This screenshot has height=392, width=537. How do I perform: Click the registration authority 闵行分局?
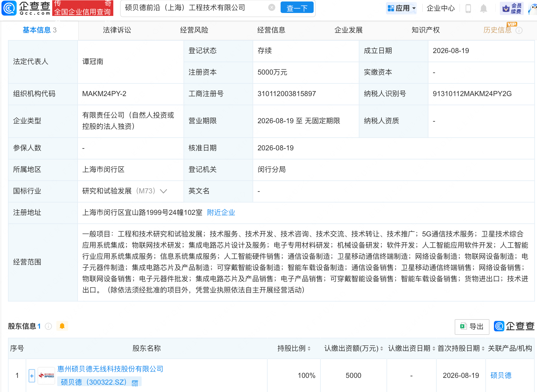click(271, 169)
